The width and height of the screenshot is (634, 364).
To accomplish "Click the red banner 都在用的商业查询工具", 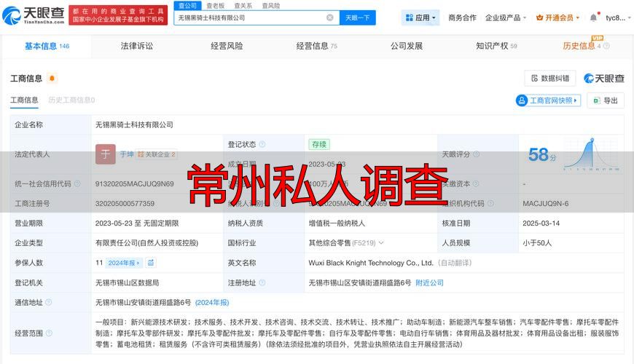I will click(x=118, y=15).
